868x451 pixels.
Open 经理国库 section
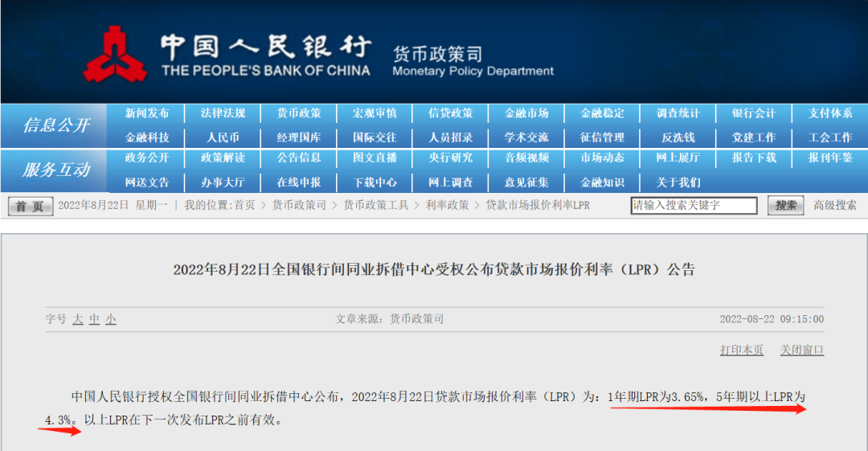click(x=299, y=137)
